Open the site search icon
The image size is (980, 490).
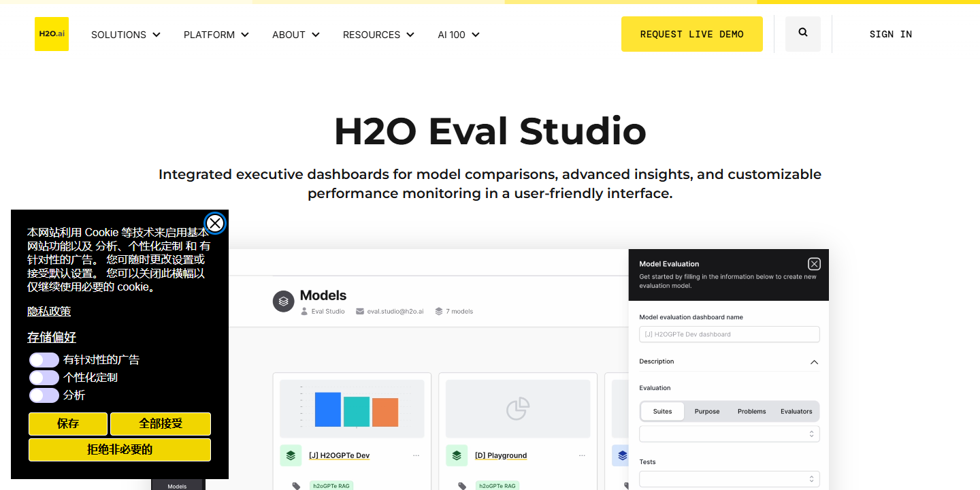pyautogui.click(x=803, y=33)
